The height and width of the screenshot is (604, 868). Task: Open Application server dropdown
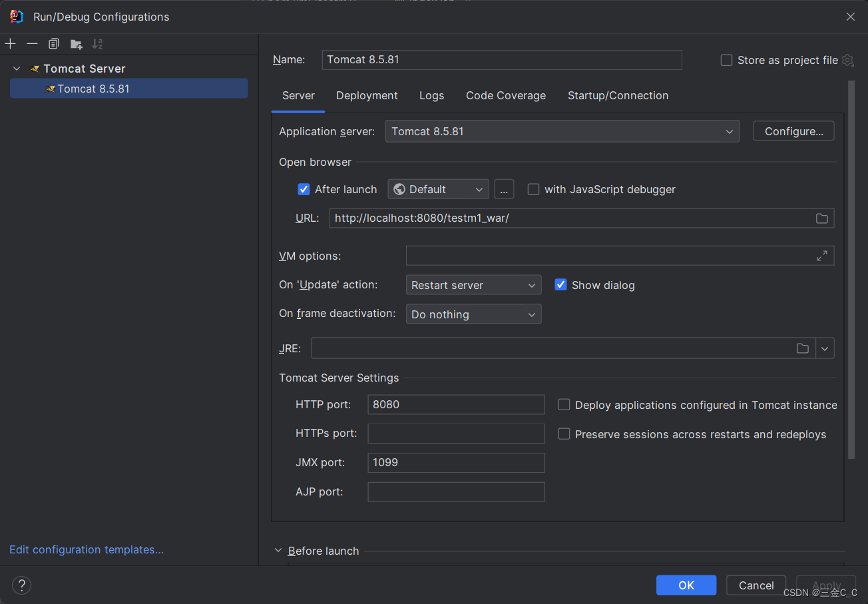tap(562, 131)
